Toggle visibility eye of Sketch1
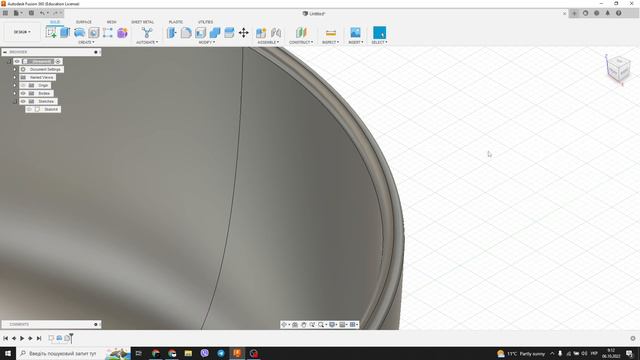 click(29, 109)
